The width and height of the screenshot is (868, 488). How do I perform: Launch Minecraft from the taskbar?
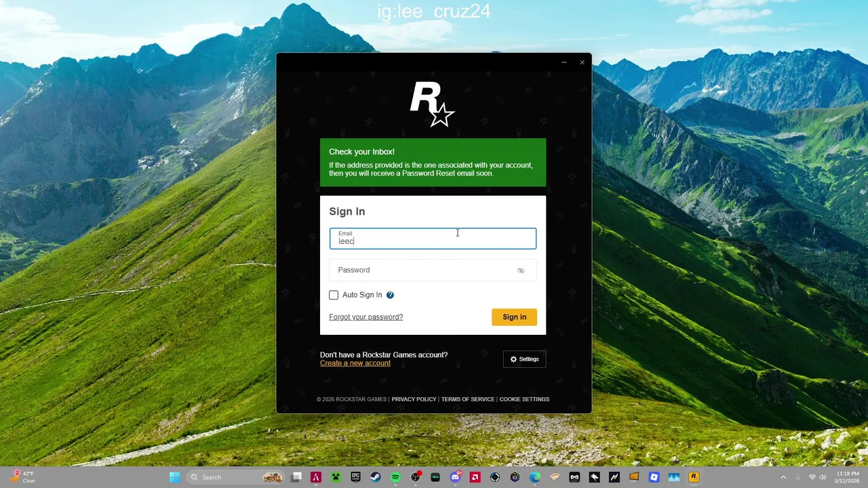336,477
